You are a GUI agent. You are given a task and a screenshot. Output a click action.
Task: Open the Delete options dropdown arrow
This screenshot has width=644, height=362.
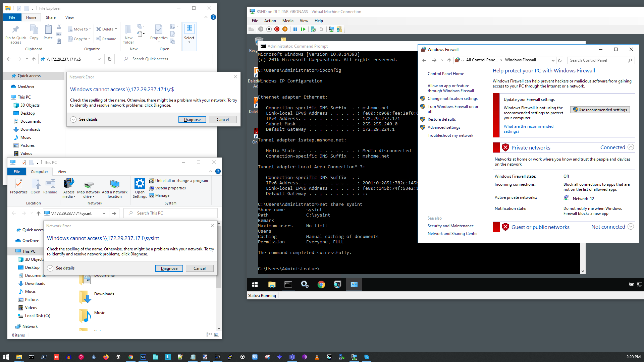click(116, 29)
